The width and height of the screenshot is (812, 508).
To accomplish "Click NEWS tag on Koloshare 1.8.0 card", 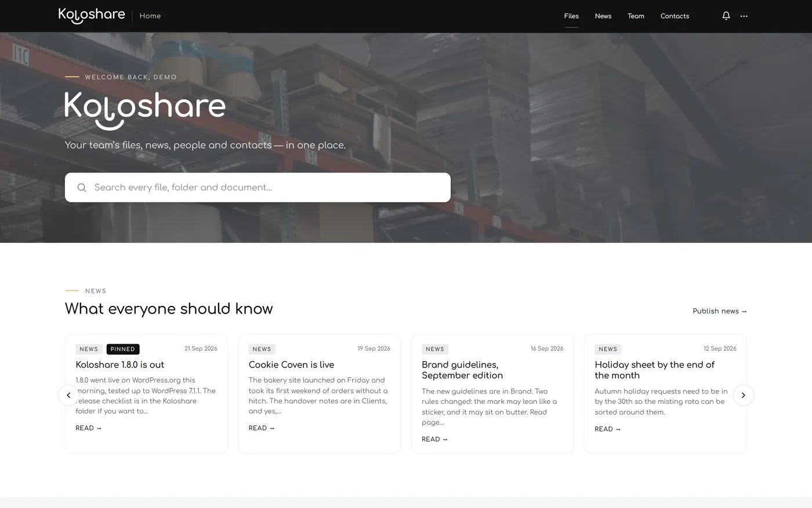I will [89, 349].
